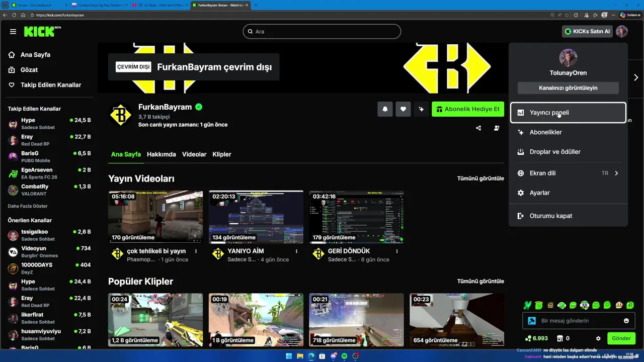Open options menu for YANIYO AİM video
Image resolution: width=644 pixels, height=362 pixels.
tap(296, 251)
